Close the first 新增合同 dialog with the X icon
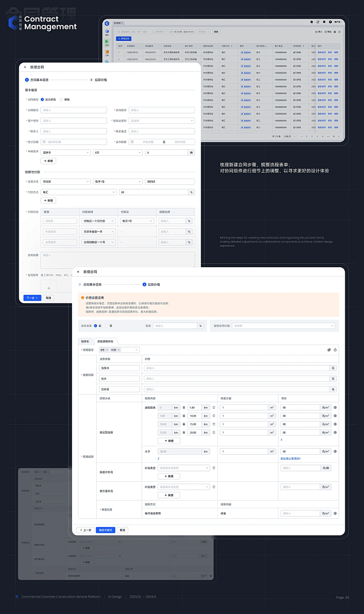 [x=25, y=67]
